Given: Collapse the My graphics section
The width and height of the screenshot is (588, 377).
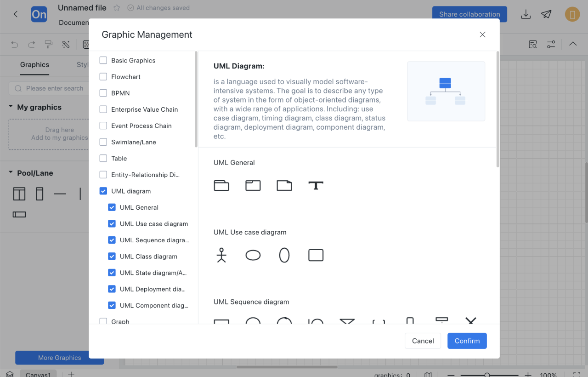Looking at the screenshot, I should click(x=11, y=107).
